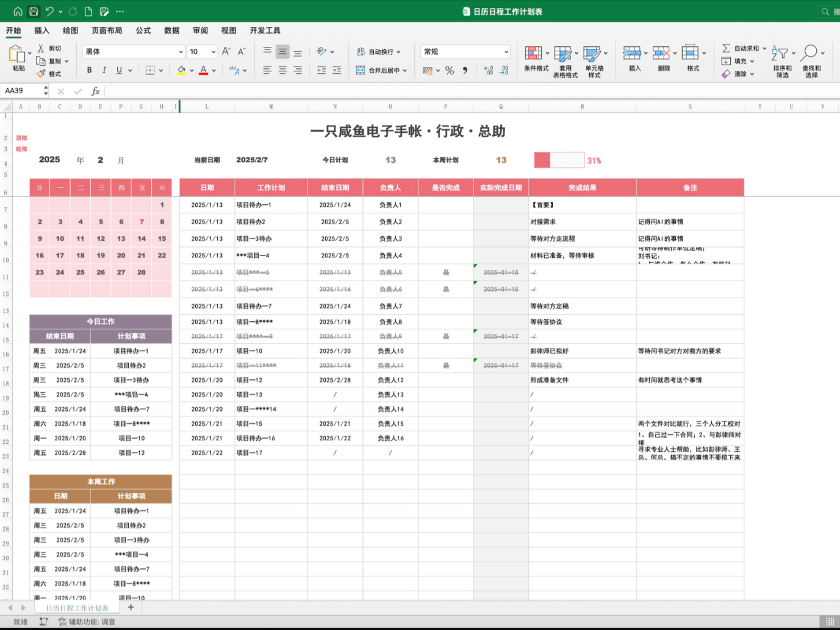Click the 底部 hyperlink text

click(21, 148)
